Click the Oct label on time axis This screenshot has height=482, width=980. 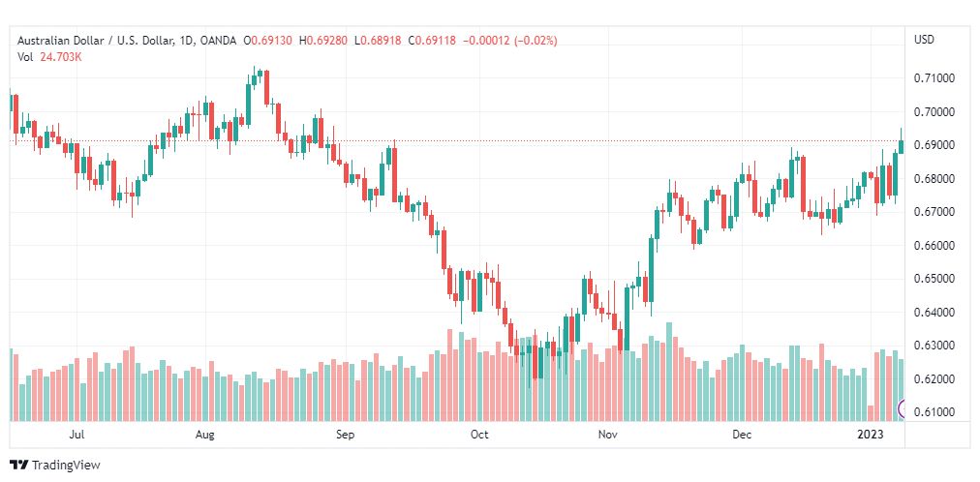coord(479,436)
